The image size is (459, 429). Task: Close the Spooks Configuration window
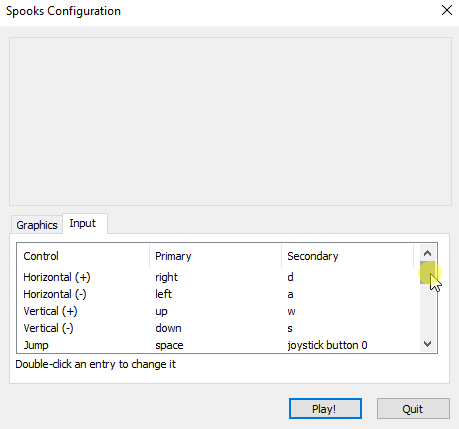447,10
